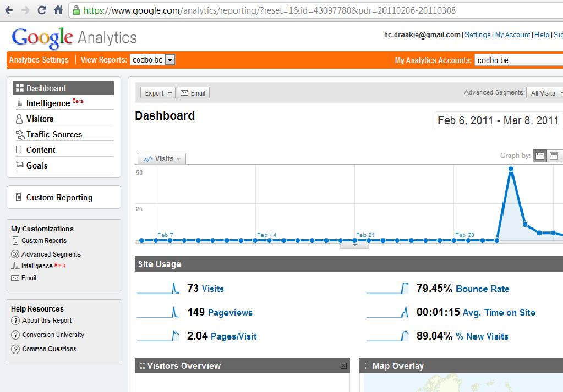Click the Goals flag icon
The image size is (563, 392).
click(19, 165)
